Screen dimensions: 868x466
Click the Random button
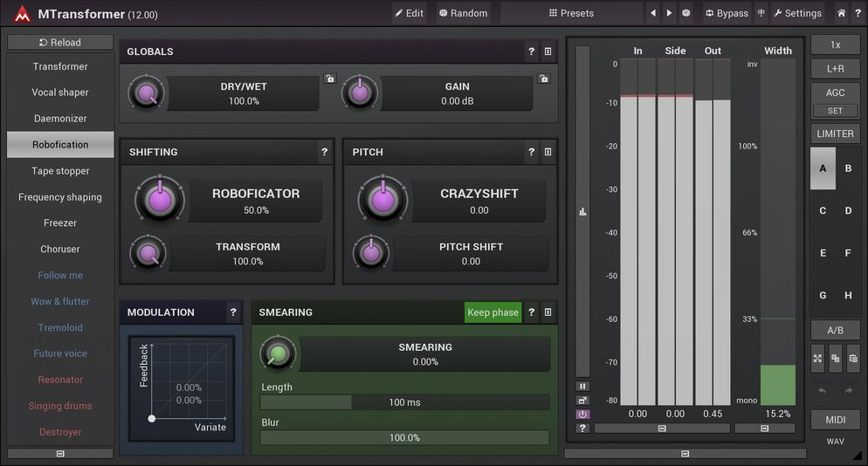(464, 13)
